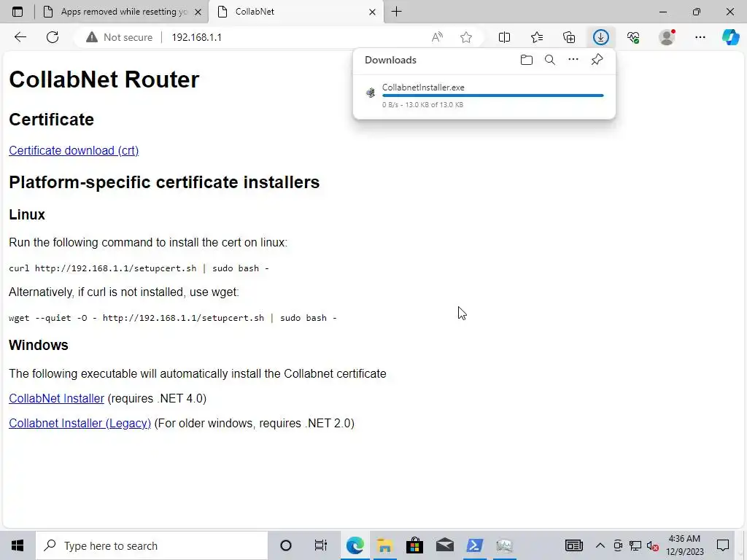
Task: Click the download status 13.0 KB text
Action: tap(422, 105)
